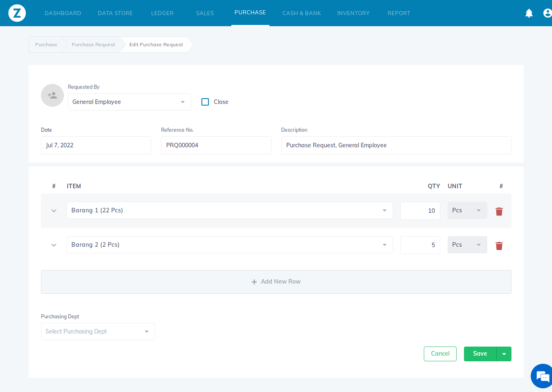Viewport: 552px width, 392px height.
Task: Click the Cancel button
Action: click(x=440, y=354)
